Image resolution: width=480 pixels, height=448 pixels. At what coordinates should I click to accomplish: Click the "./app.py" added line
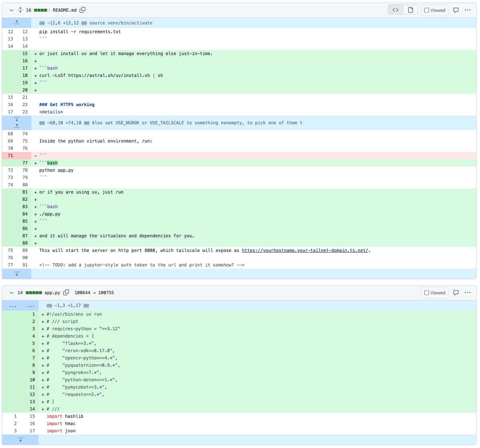point(50,214)
